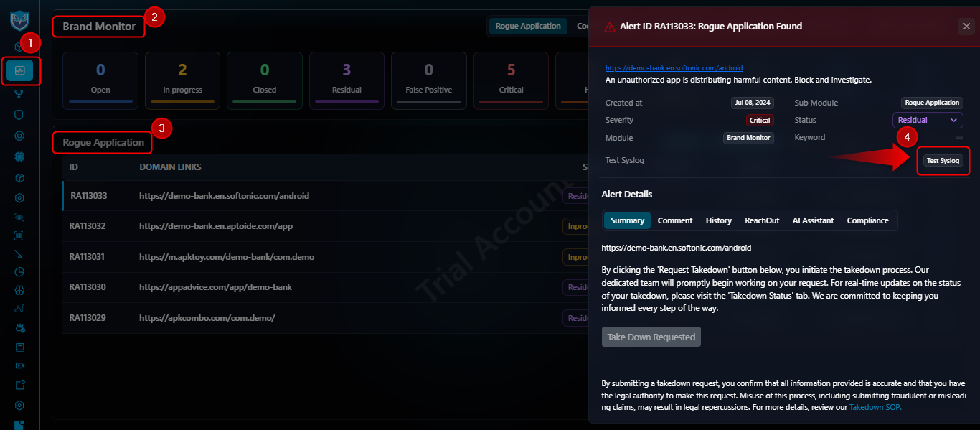This screenshot has height=430, width=980.
Task: Switch to the Compliance tab
Action: (867, 220)
